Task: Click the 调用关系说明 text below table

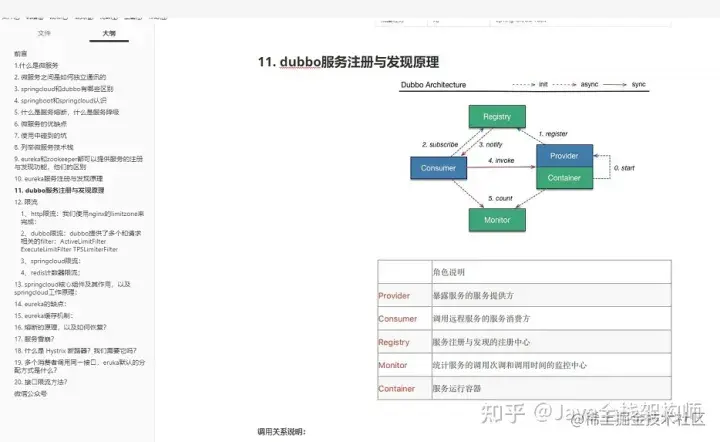Action: [x=281, y=431]
